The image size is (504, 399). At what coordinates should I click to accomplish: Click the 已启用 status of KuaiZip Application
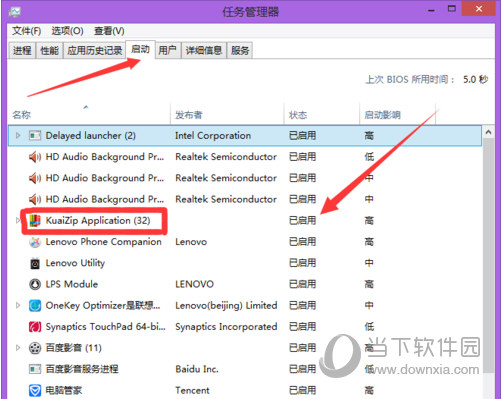coord(302,220)
